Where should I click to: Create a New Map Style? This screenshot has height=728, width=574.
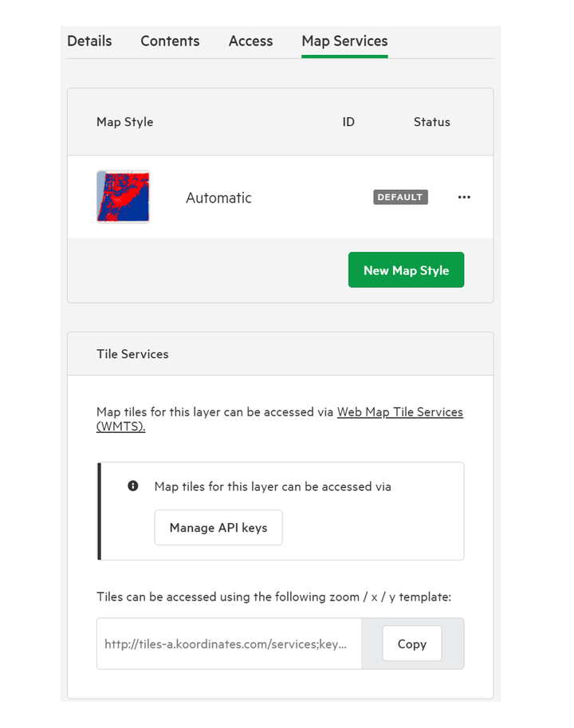point(406,270)
